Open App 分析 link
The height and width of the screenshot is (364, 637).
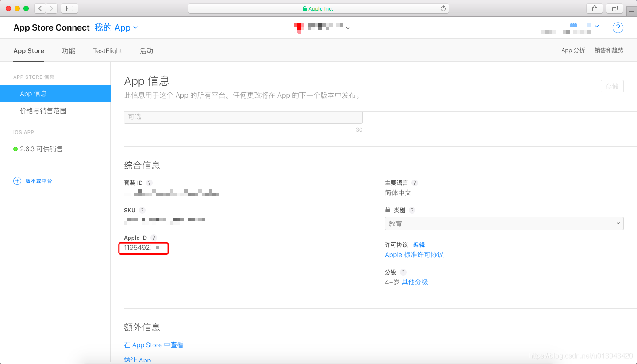(573, 50)
